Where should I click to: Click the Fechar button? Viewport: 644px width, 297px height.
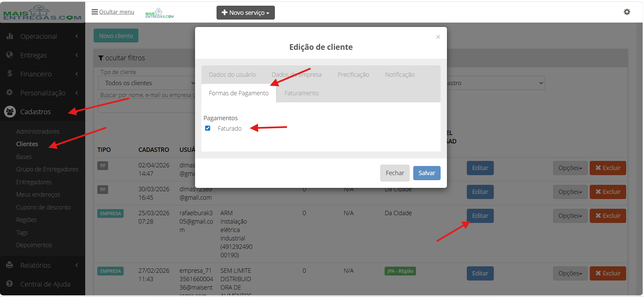click(395, 173)
